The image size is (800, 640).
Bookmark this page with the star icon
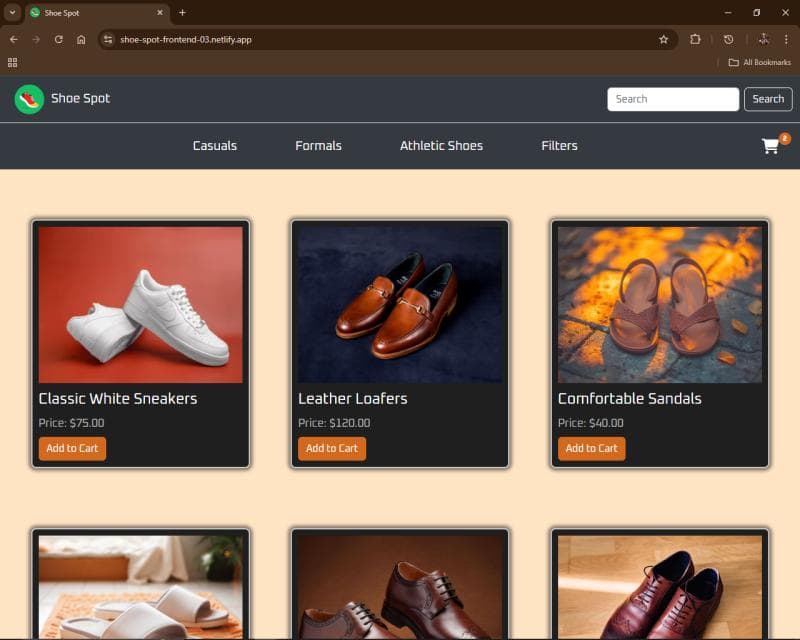coord(663,39)
